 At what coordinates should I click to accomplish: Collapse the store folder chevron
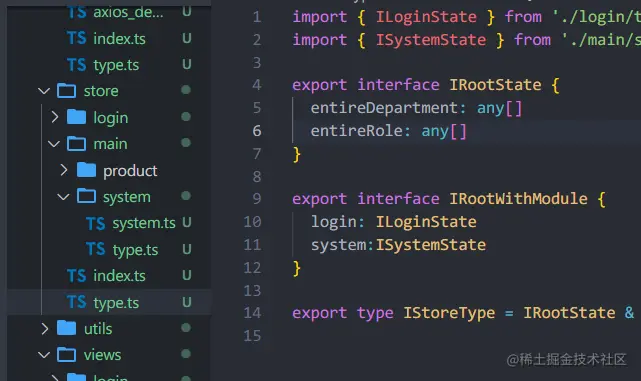(x=44, y=91)
